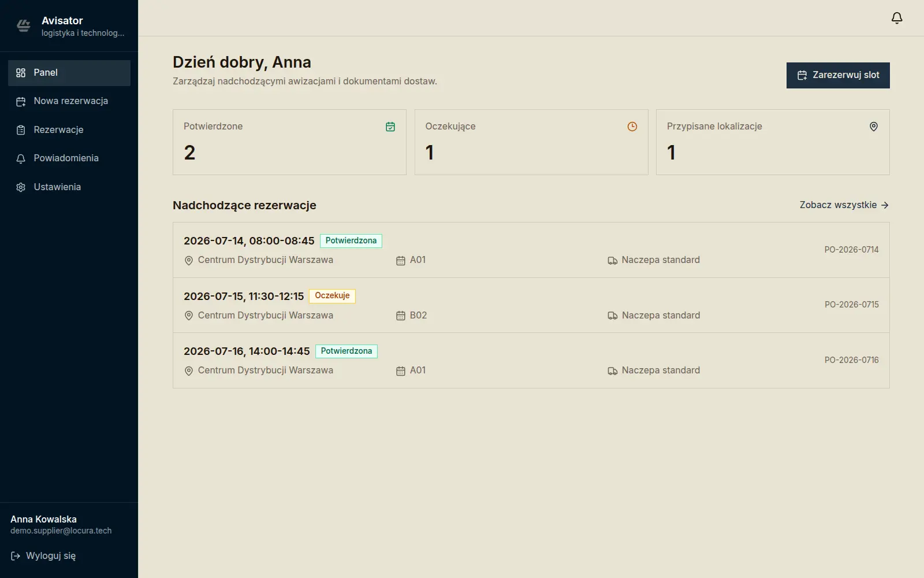The image size is (924, 578).
Task: Open Ustawienia settings page
Action: click(x=69, y=187)
